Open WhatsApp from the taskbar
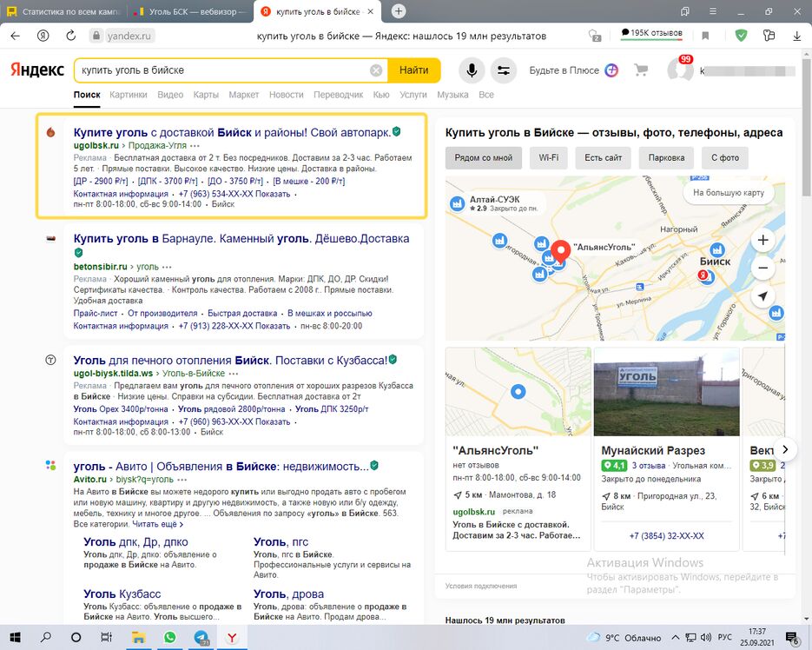Viewport: 812px width, 650px height. point(170,637)
